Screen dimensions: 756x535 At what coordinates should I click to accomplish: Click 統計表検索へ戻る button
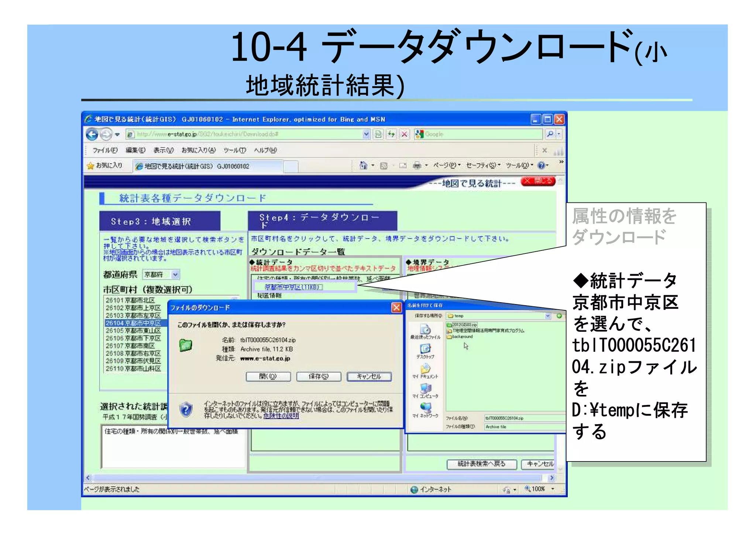(482, 464)
